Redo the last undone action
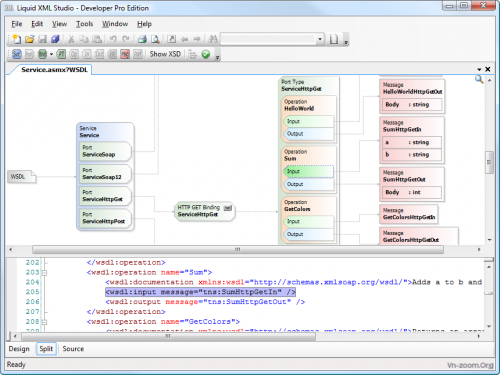Viewport: 500px width, 375px height. tap(126, 39)
